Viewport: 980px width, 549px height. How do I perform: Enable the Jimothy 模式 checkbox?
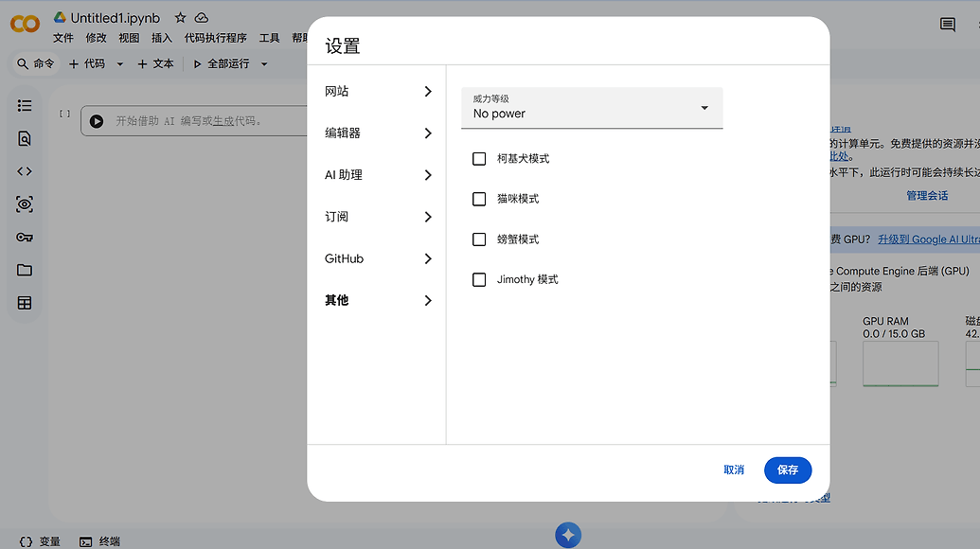(x=479, y=280)
